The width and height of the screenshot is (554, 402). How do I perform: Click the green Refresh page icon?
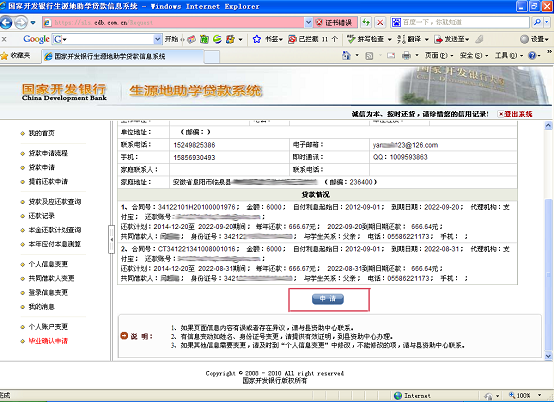point(366,23)
